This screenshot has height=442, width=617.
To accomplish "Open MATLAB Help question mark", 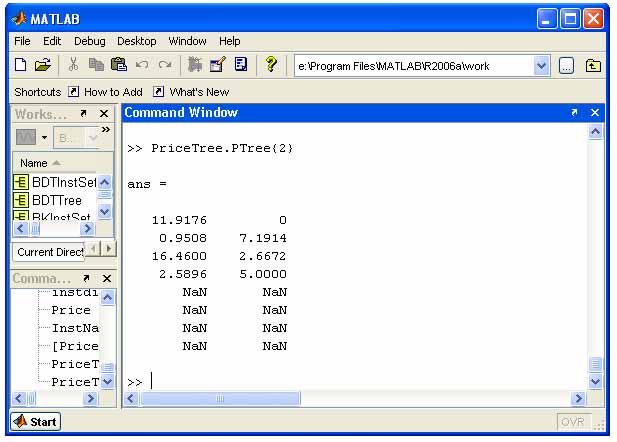I will [x=271, y=65].
